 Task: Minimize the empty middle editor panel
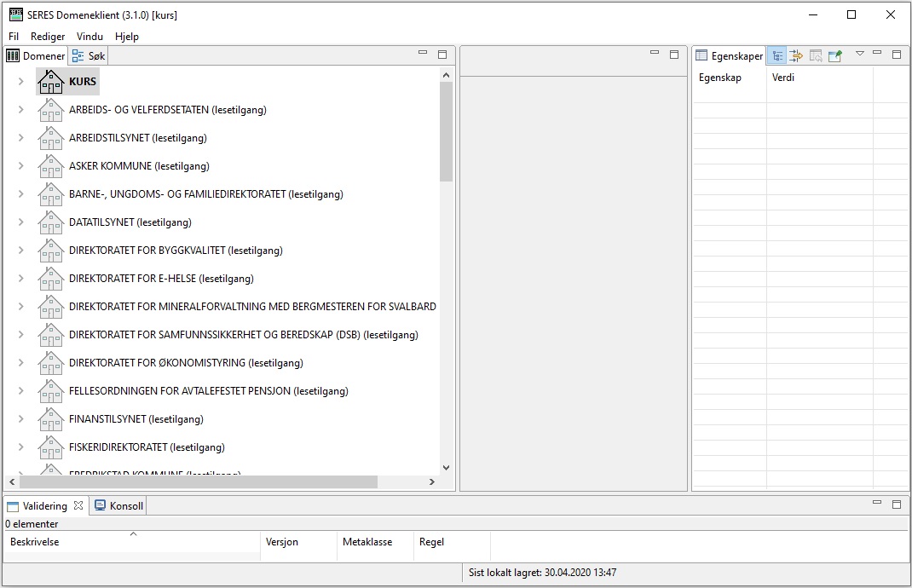coord(655,53)
